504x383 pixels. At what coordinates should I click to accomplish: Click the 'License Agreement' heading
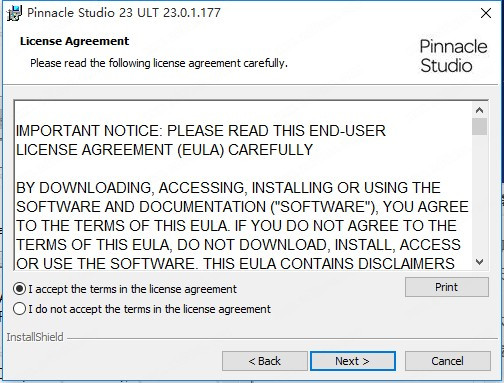pos(74,41)
